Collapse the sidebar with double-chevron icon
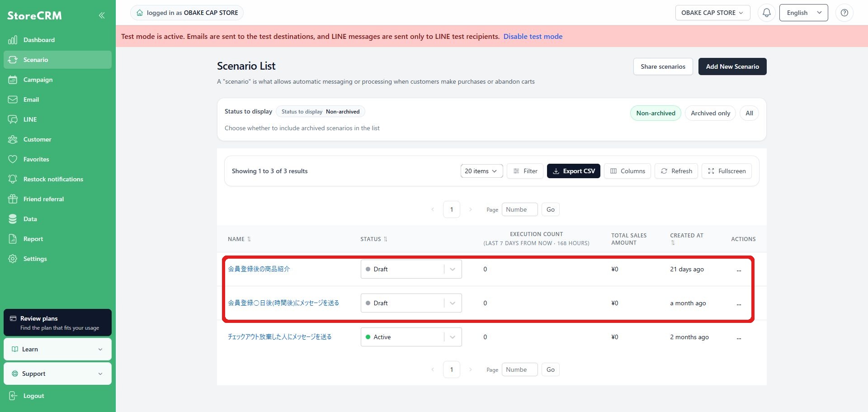 tap(102, 15)
